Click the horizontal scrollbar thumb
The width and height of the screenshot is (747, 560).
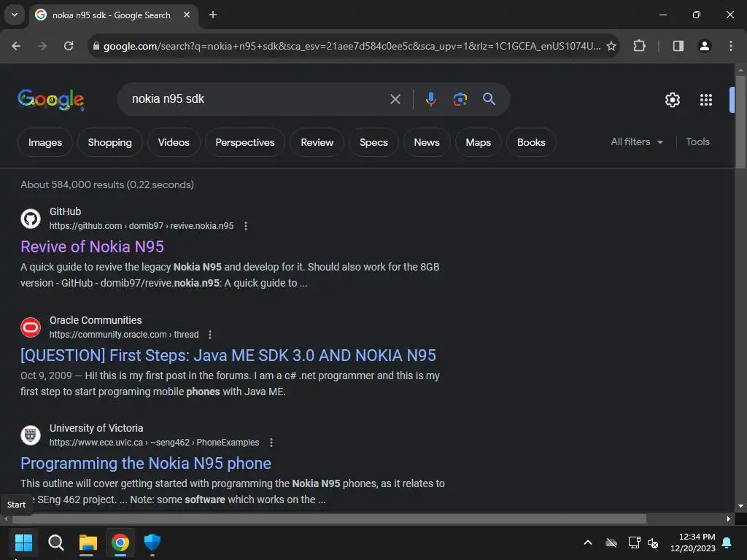pos(329,518)
